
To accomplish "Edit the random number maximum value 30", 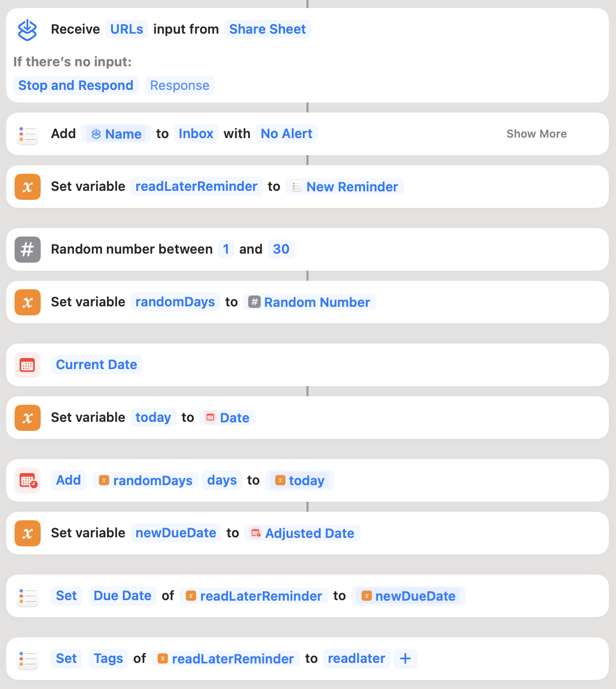I will (281, 249).
